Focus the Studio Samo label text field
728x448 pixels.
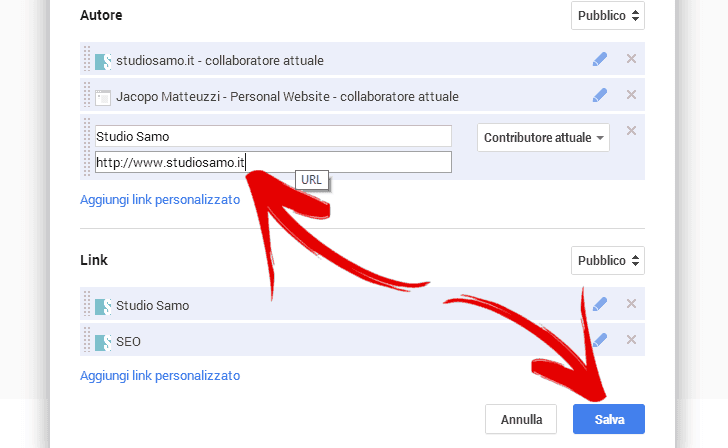(273, 136)
